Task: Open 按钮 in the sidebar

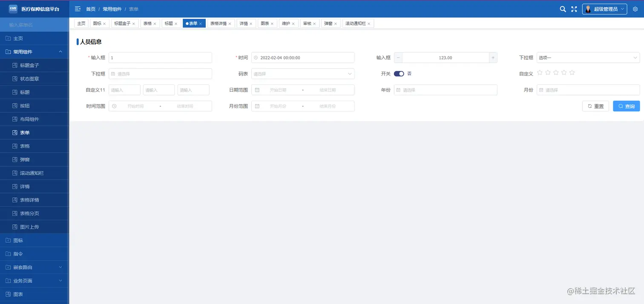Action: point(34,106)
